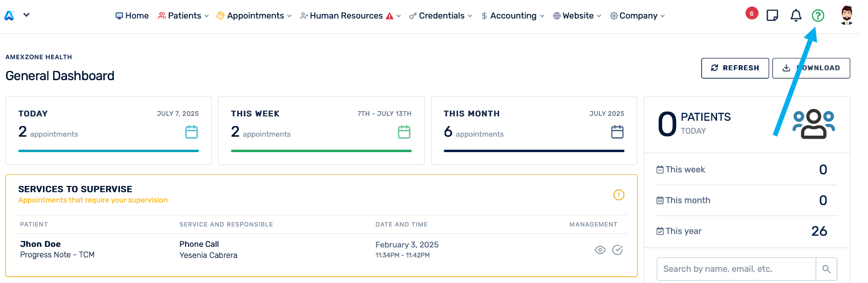
Task: Click this month's calendar icon
Action: [617, 132]
